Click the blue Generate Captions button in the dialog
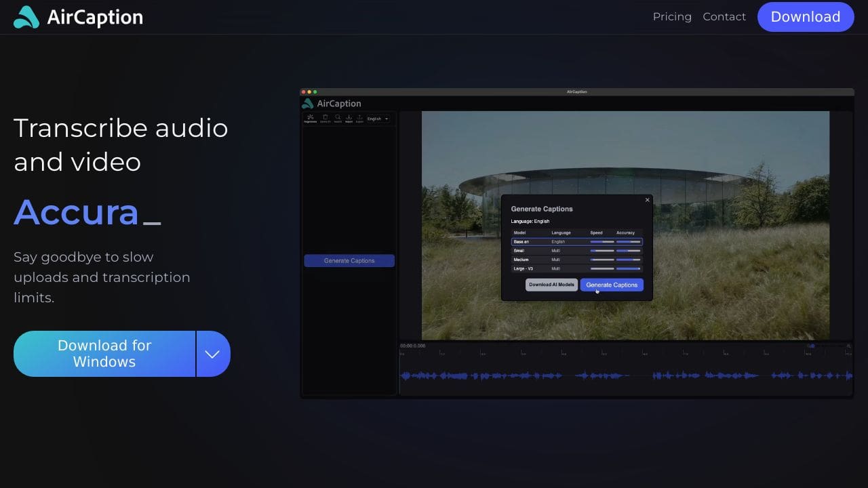Viewport: 868px width, 488px height. [x=612, y=285]
